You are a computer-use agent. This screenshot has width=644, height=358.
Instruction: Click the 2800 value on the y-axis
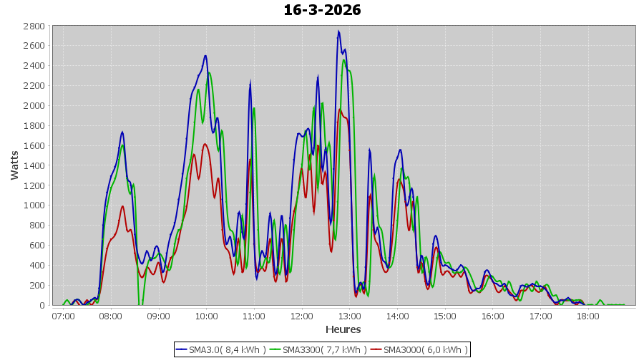click(x=34, y=26)
